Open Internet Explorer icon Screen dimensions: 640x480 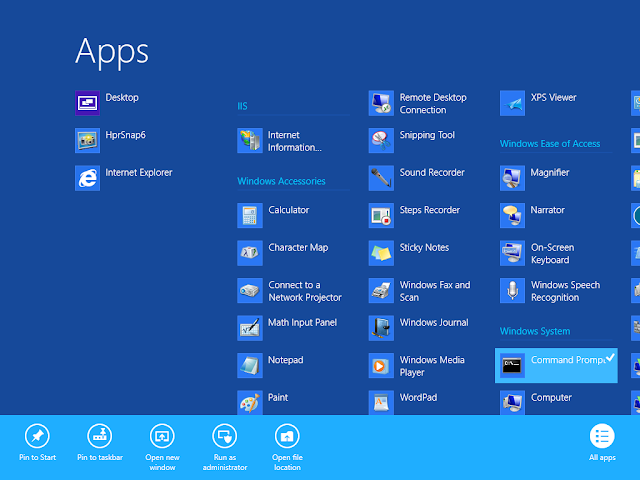[87, 178]
